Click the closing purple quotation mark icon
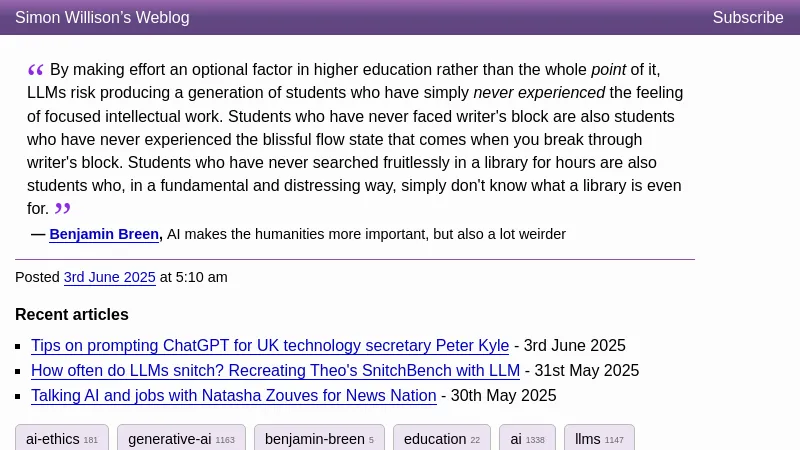800x450 pixels. (x=63, y=208)
